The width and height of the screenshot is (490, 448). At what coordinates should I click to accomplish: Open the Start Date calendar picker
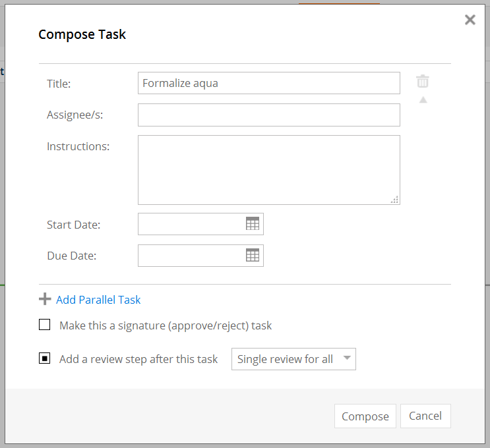[x=253, y=223]
